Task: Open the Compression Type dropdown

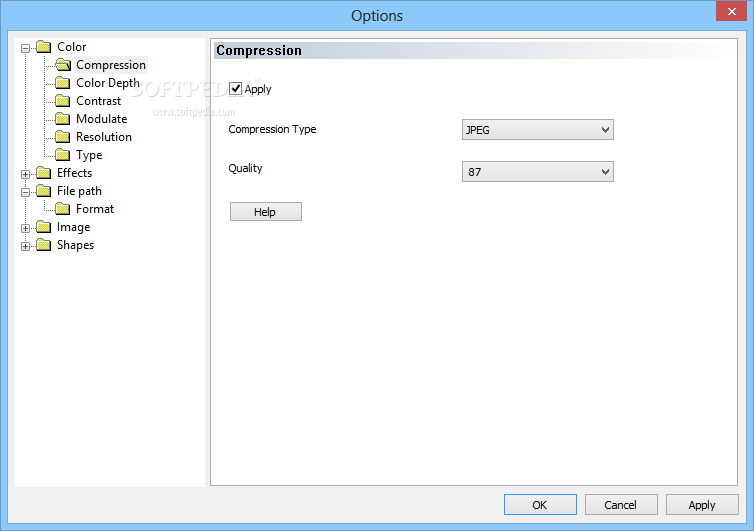Action: (x=537, y=130)
